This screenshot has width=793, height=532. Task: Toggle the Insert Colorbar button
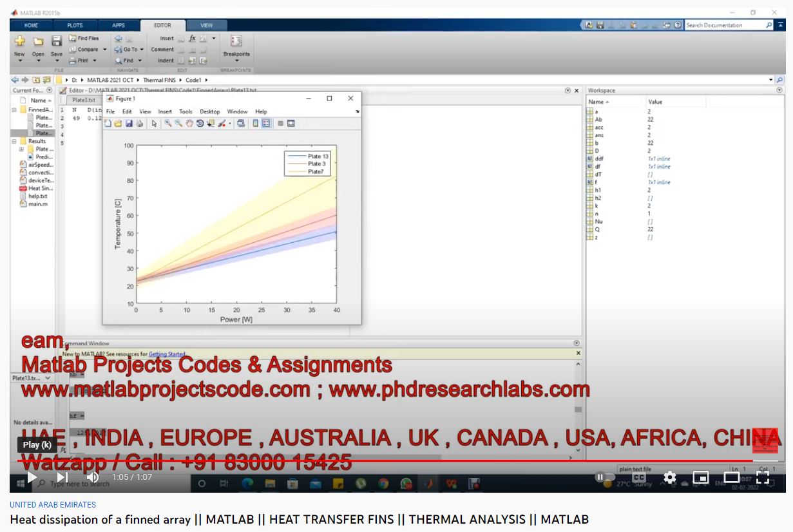(x=256, y=124)
